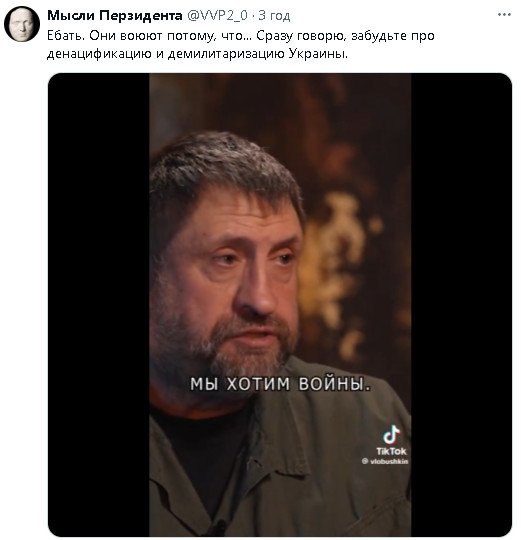This screenshot has height=540, width=521.
Task: Play the embedded video from its center
Action: pos(280,305)
